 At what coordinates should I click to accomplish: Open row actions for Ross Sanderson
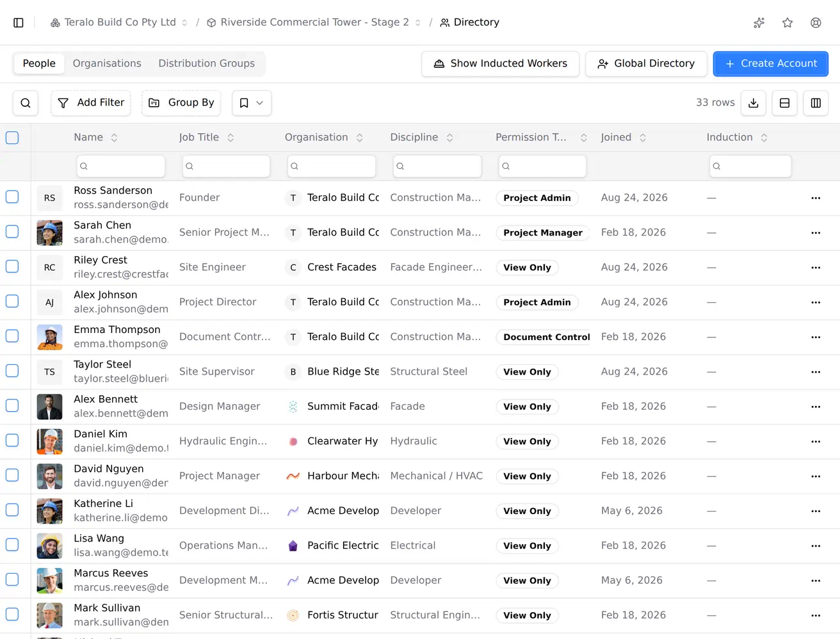point(816,198)
